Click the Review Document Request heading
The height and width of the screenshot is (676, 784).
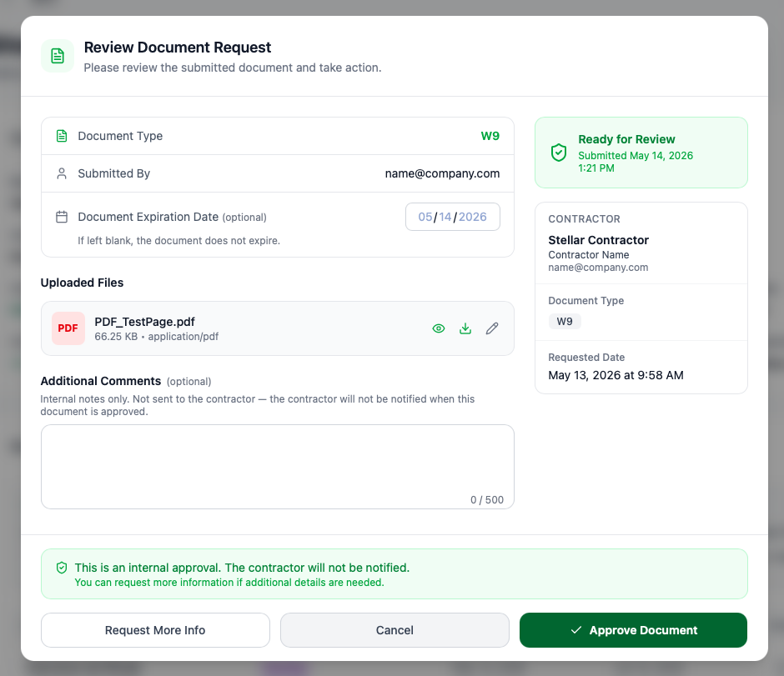[178, 47]
